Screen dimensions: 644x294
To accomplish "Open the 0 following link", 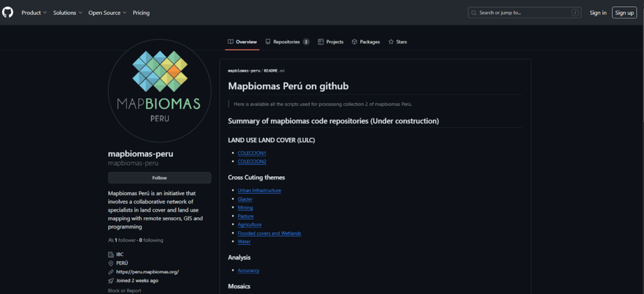I will pyautogui.click(x=151, y=240).
